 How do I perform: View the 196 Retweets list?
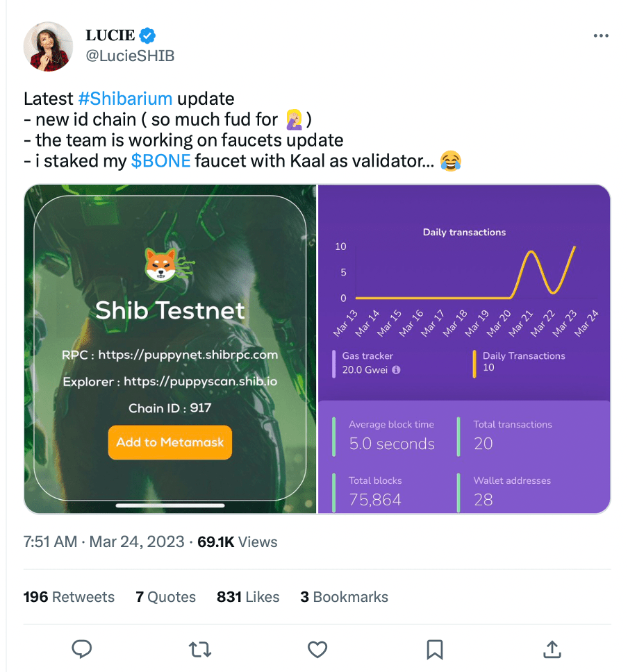pos(69,597)
